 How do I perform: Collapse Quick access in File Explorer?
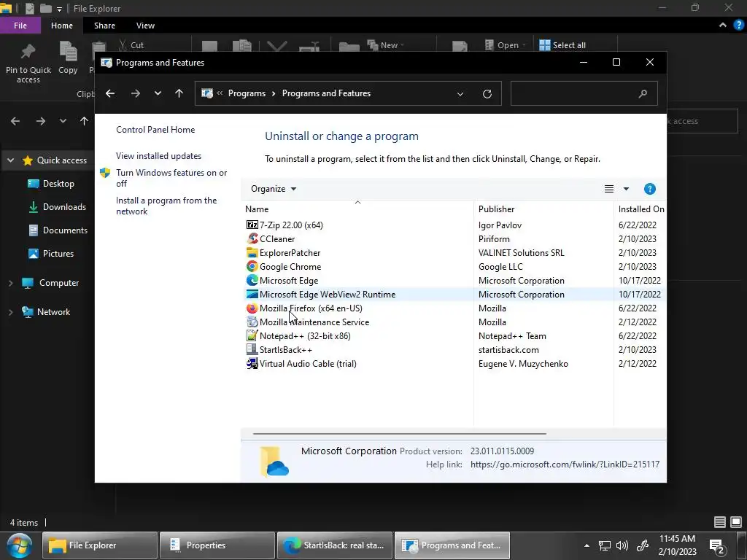click(x=10, y=160)
